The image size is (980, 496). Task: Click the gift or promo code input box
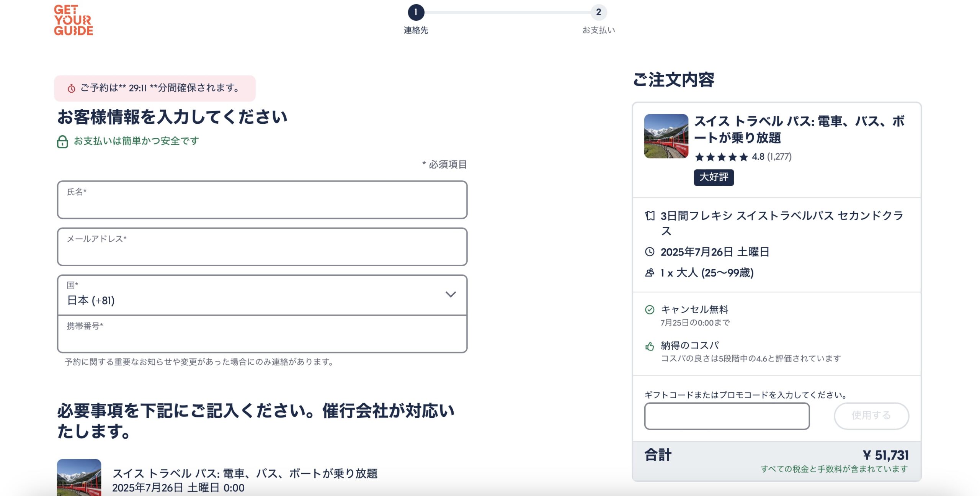point(727,416)
